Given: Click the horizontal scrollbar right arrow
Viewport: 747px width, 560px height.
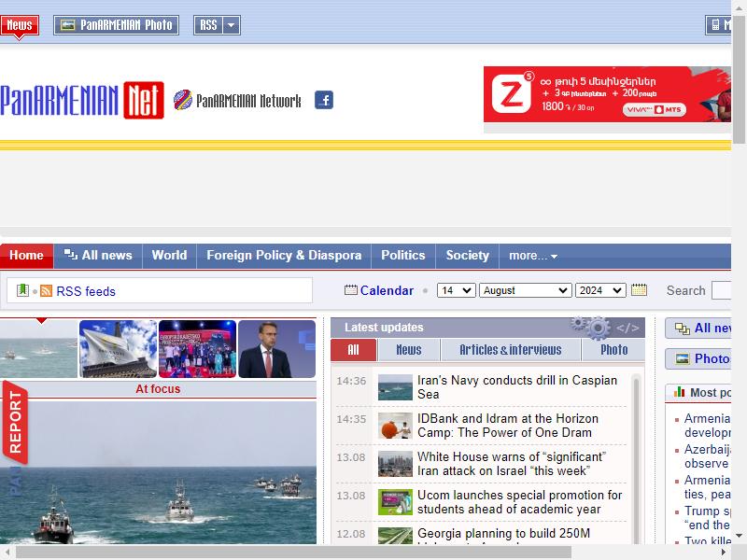Looking at the screenshot, I should pyautogui.click(x=725, y=553).
